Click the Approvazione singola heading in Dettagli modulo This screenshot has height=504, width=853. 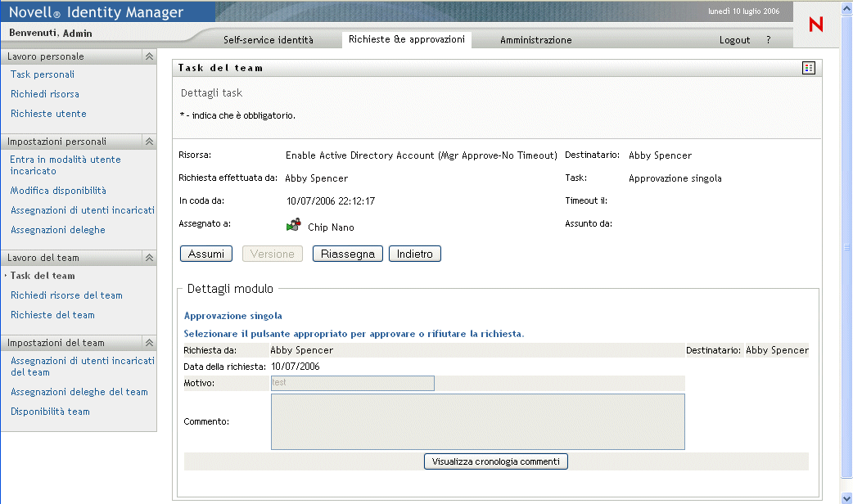232,316
